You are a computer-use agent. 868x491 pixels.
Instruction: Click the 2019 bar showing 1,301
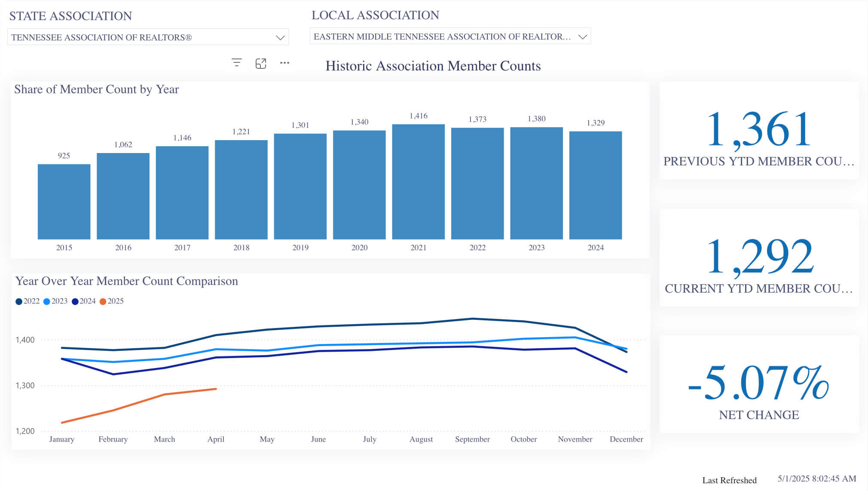[300, 187]
